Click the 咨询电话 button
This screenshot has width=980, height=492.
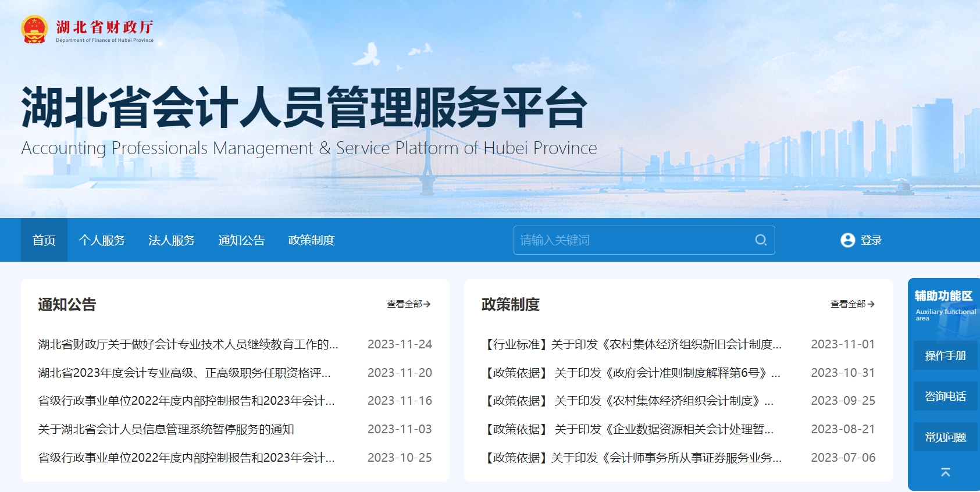click(945, 397)
